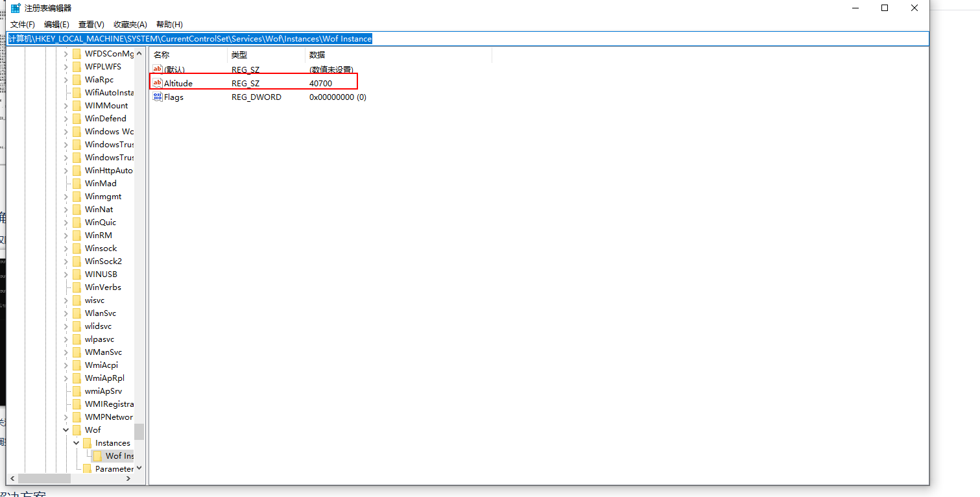Click the Instances folder icon
Viewport: 980px width, 497px height.
[x=87, y=442]
